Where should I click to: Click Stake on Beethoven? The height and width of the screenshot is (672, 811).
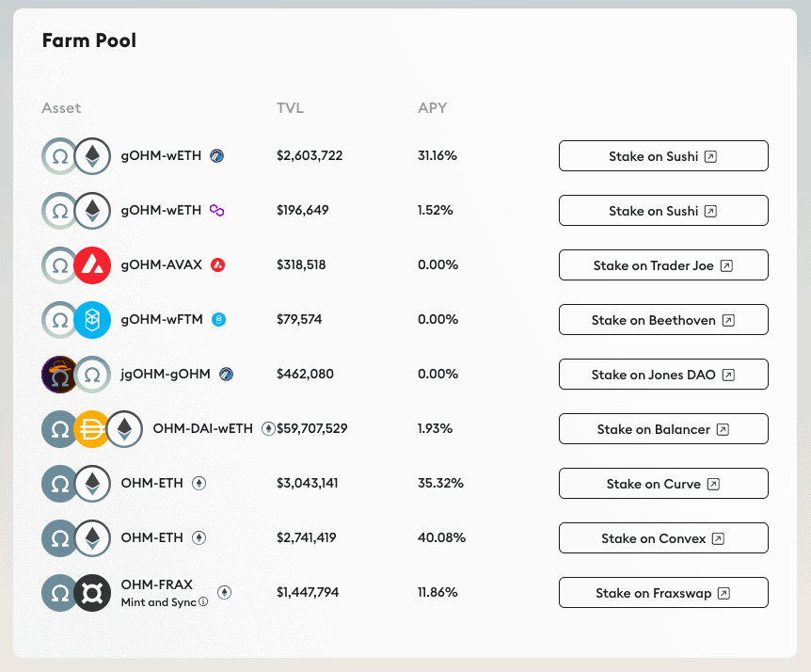(663, 319)
